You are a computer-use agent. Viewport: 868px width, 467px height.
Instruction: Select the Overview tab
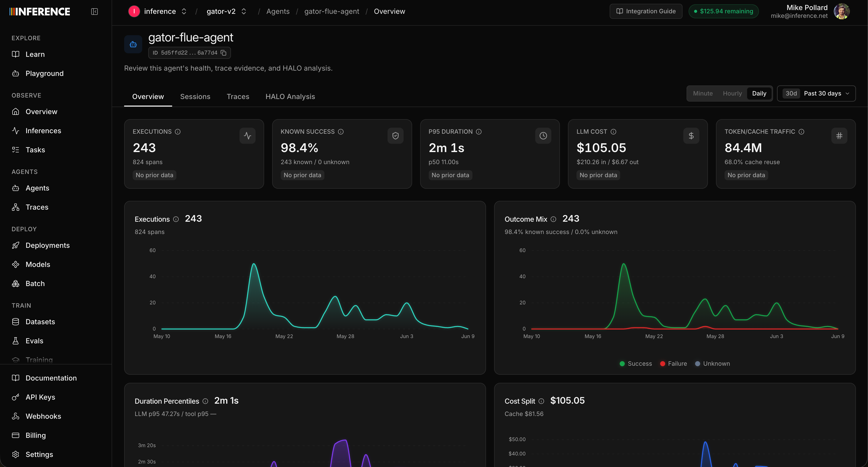[148, 97]
